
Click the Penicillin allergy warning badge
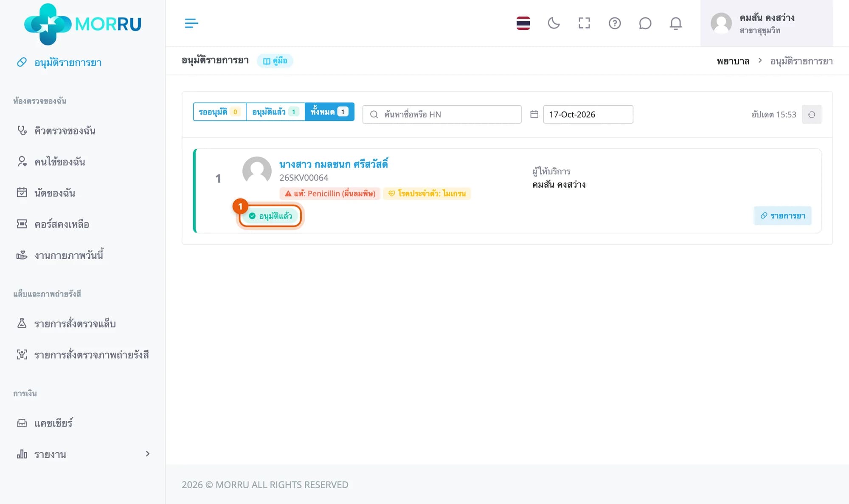click(330, 193)
